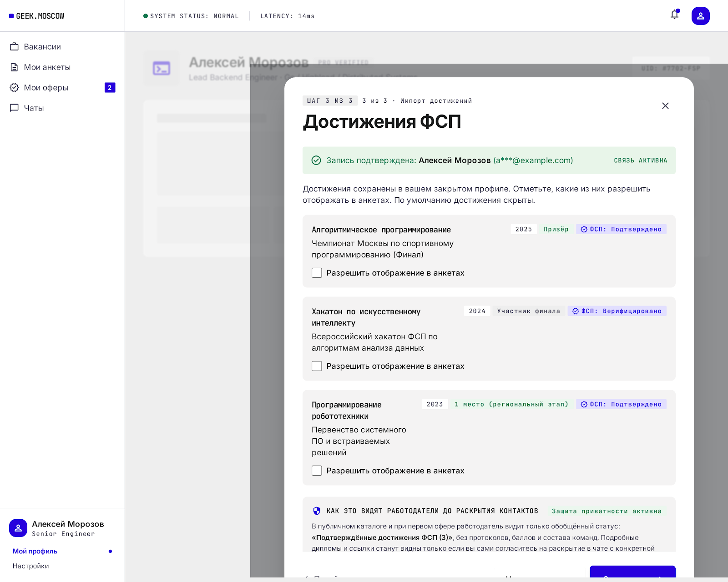Click the Senior Engineer label in sidebar

(63, 534)
